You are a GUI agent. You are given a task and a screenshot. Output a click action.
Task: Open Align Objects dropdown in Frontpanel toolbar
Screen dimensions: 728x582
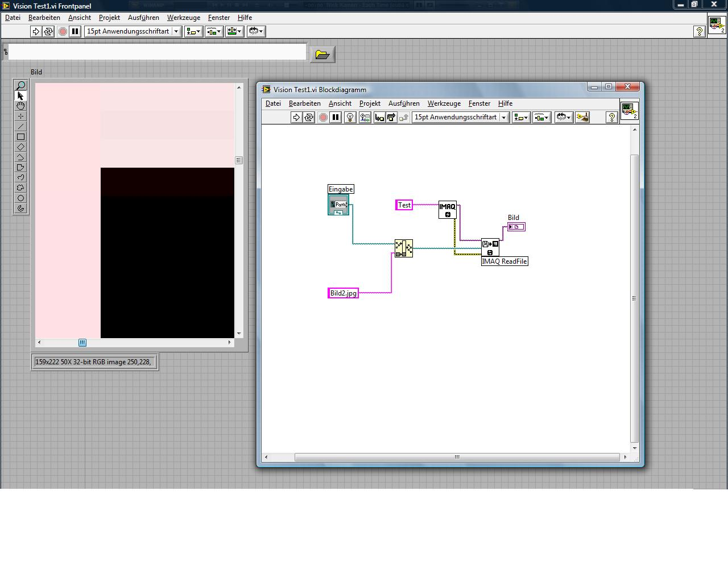point(193,31)
